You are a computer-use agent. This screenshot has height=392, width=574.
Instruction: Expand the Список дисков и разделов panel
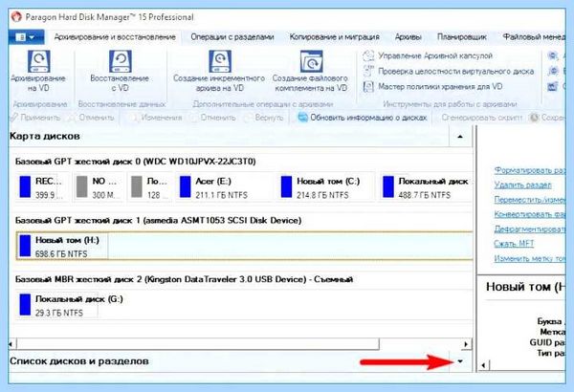[460, 361]
